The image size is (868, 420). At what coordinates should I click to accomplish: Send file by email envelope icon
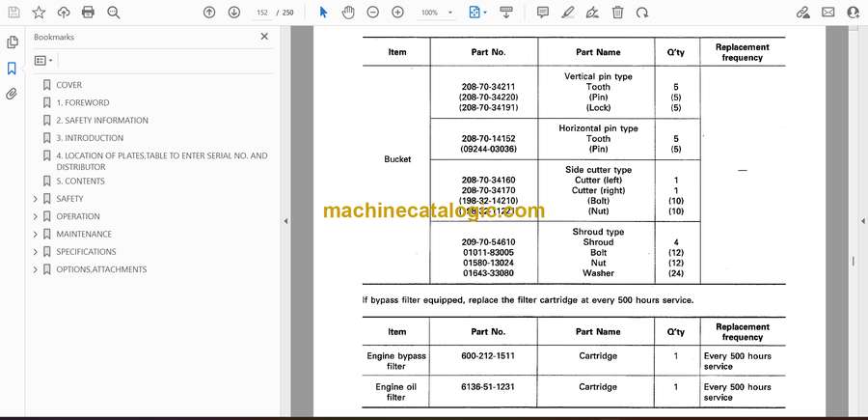[828, 13]
